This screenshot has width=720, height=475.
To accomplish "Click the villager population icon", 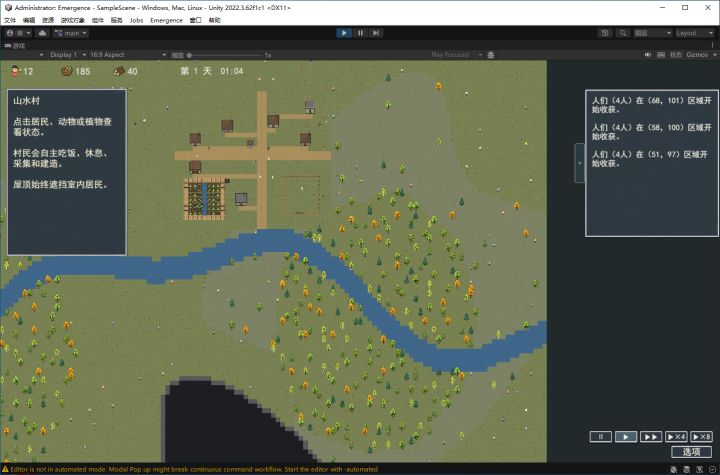I will [15, 71].
